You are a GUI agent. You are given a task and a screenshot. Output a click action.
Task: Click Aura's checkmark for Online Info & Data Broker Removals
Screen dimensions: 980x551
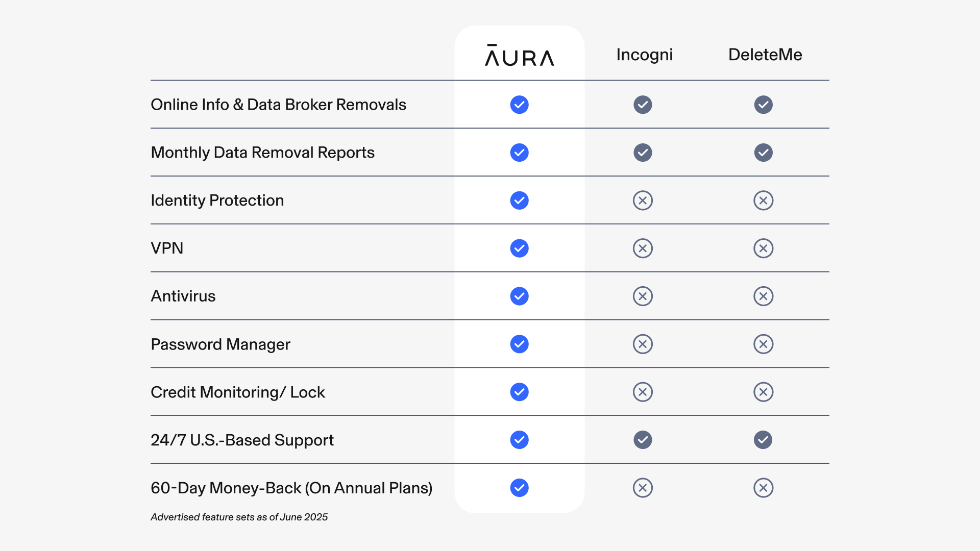(519, 105)
